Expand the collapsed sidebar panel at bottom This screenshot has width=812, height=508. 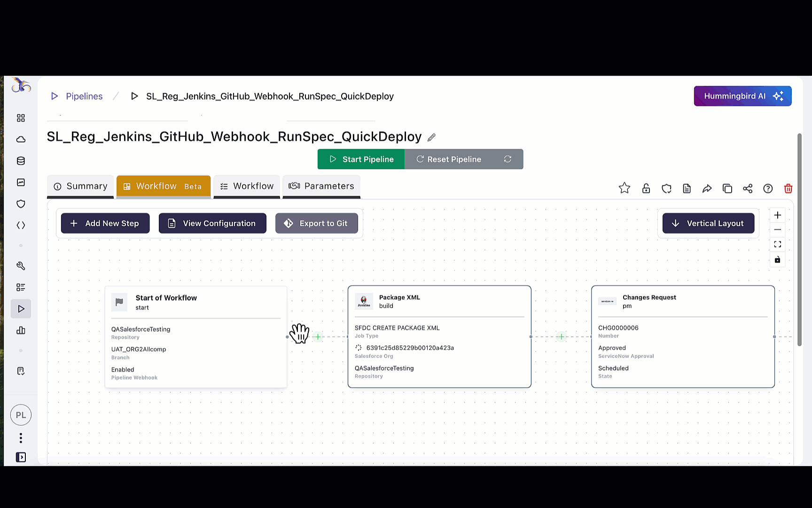tap(21, 457)
